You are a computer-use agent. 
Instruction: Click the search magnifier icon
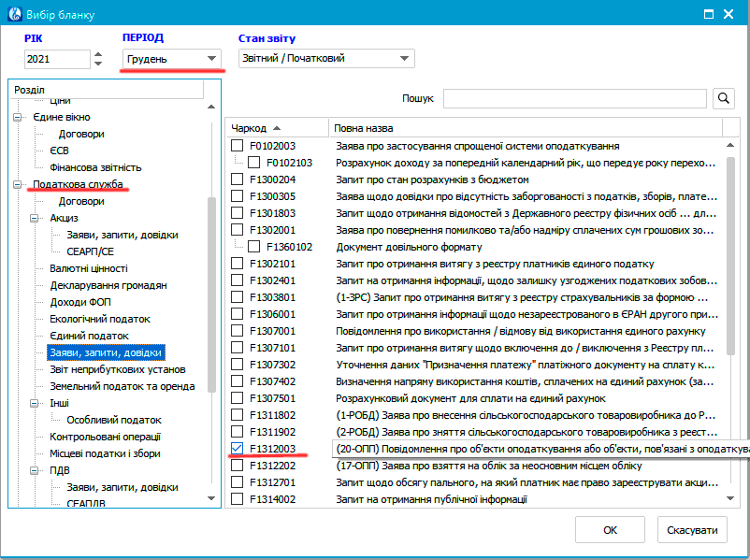(724, 98)
